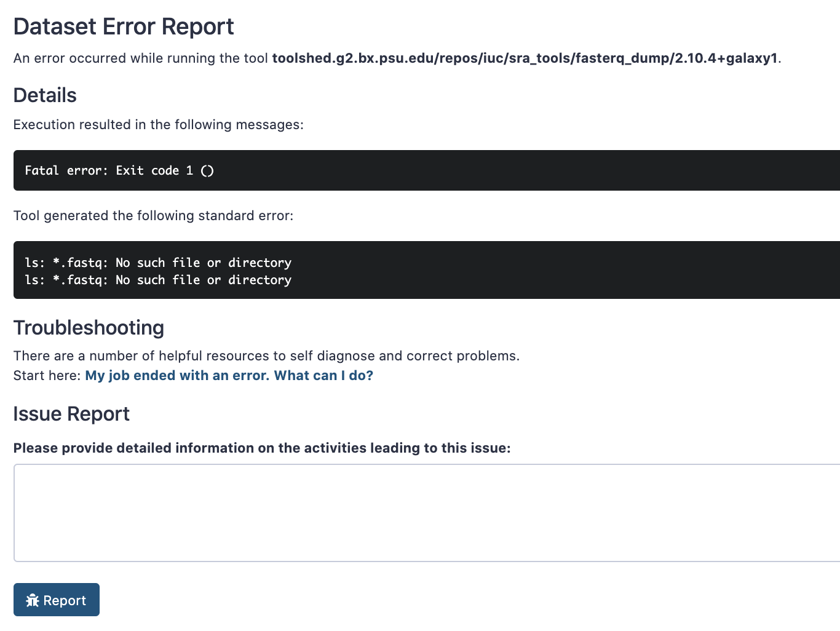The image size is (840, 631).
Task: Click the "Troubleshooting" heading
Action: pyautogui.click(x=89, y=328)
